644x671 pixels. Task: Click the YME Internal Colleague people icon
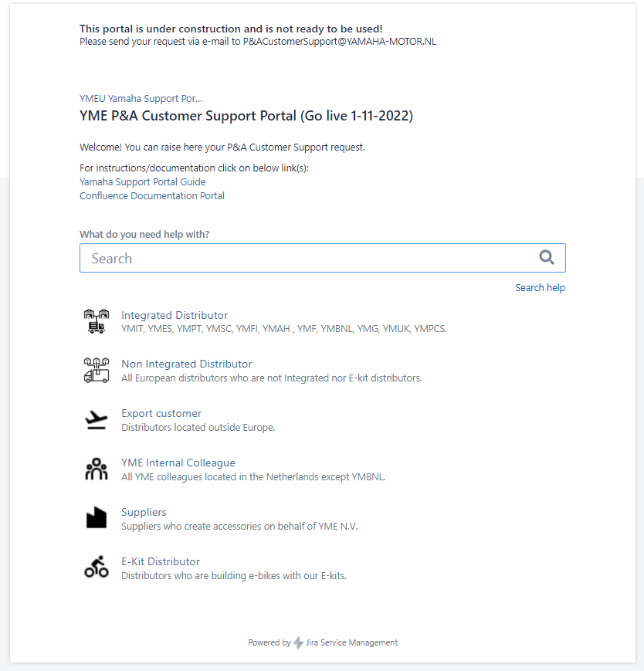[97, 469]
